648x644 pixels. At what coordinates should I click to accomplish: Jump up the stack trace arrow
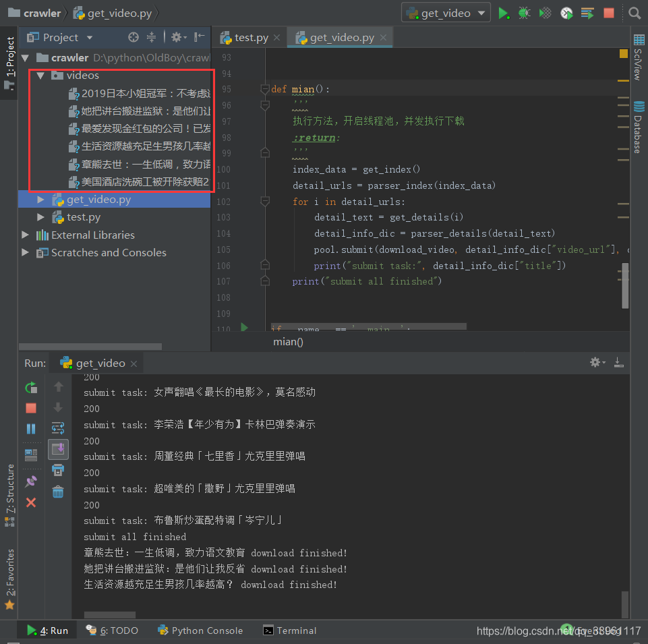[58, 387]
